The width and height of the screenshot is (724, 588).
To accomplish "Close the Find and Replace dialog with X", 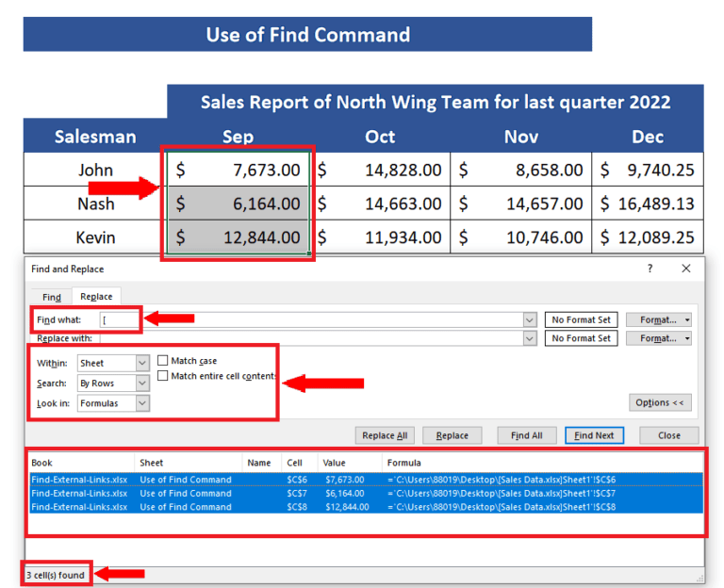I will click(686, 269).
